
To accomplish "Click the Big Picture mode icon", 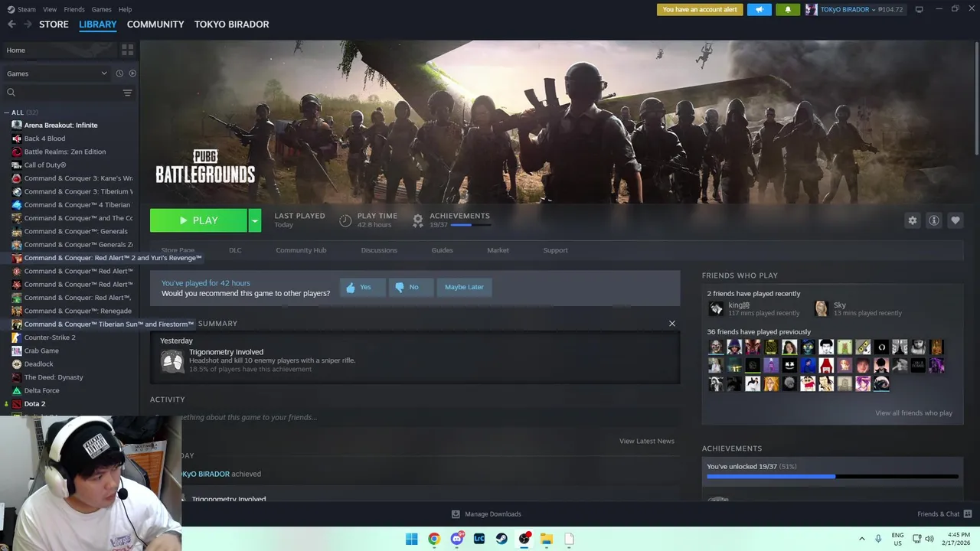I will coord(919,9).
